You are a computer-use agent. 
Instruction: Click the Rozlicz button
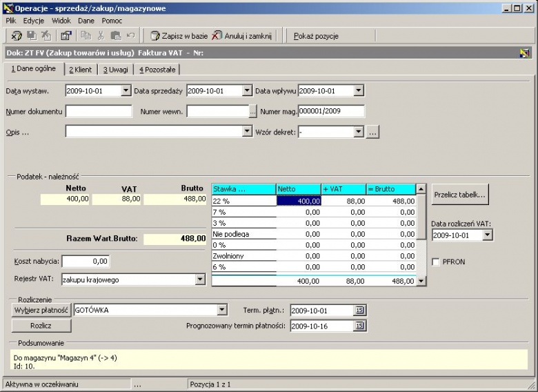pos(41,326)
